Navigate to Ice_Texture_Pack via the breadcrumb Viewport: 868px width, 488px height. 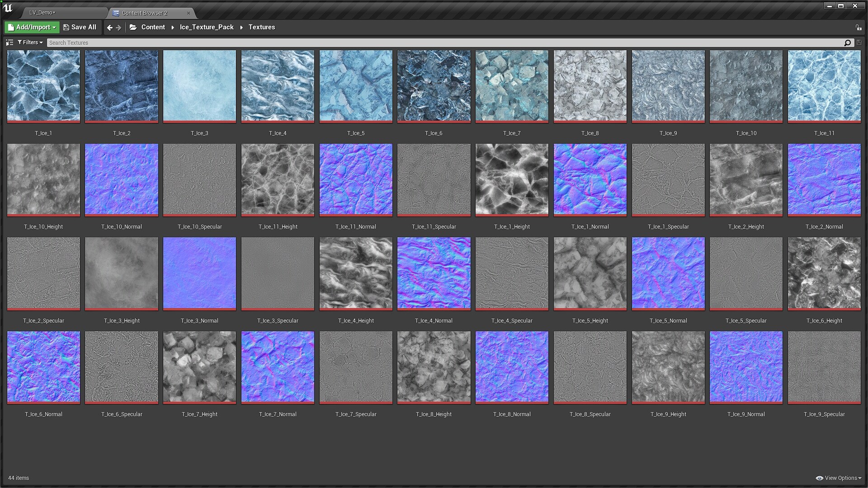(206, 27)
